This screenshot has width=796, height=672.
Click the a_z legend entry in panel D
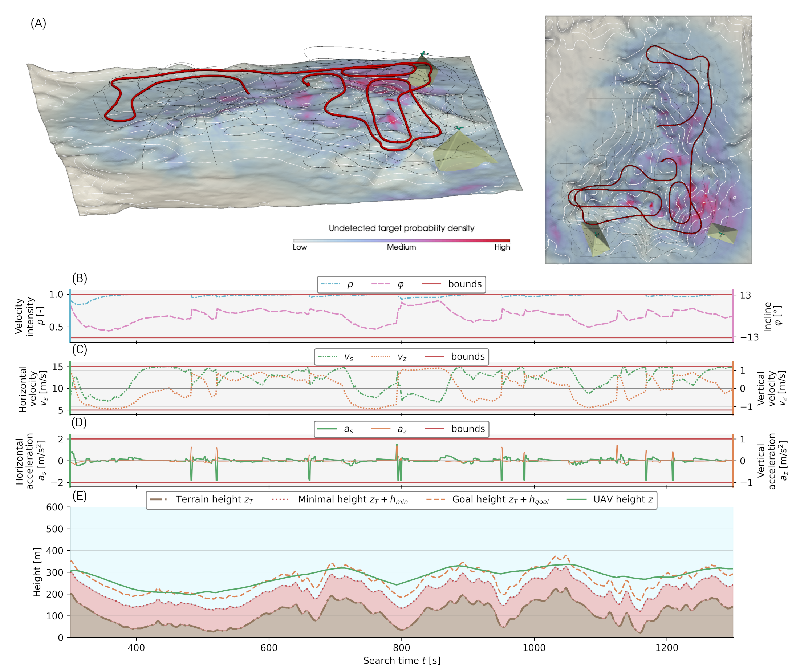pos(389,429)
